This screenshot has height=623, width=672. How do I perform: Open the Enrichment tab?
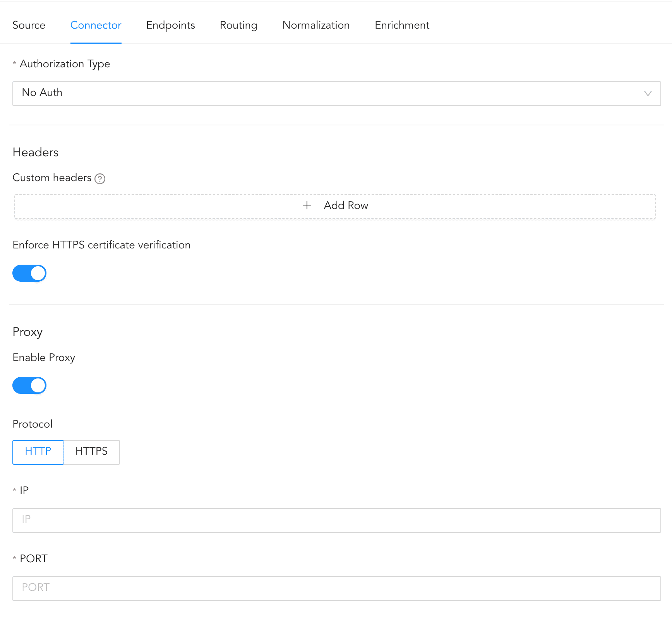tap(402, 25)
